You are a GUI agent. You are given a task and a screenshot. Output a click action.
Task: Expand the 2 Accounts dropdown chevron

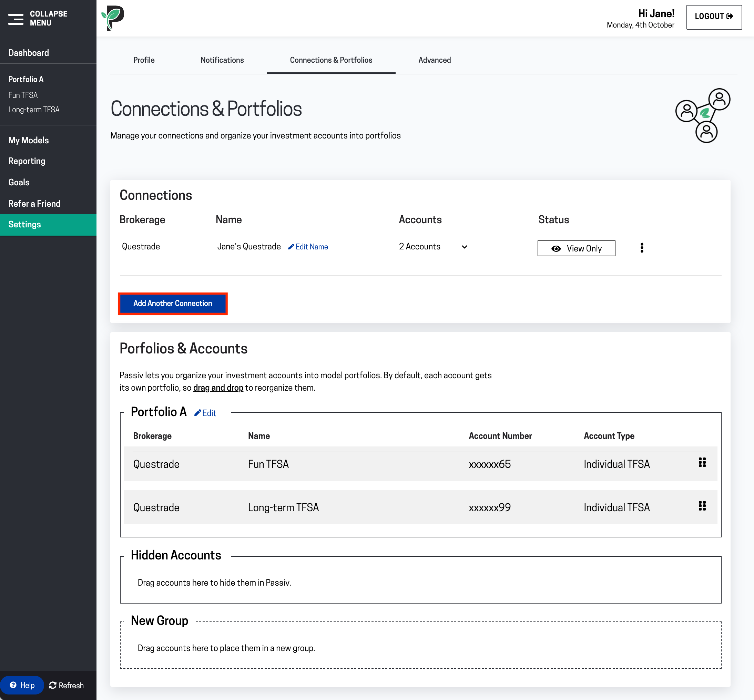[x=464, y=247]
